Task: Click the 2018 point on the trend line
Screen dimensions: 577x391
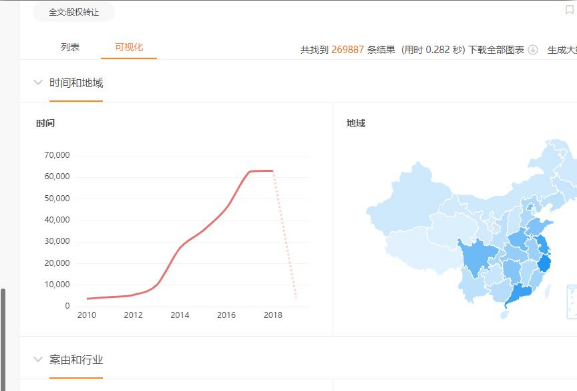Action: tap(273, 171)
